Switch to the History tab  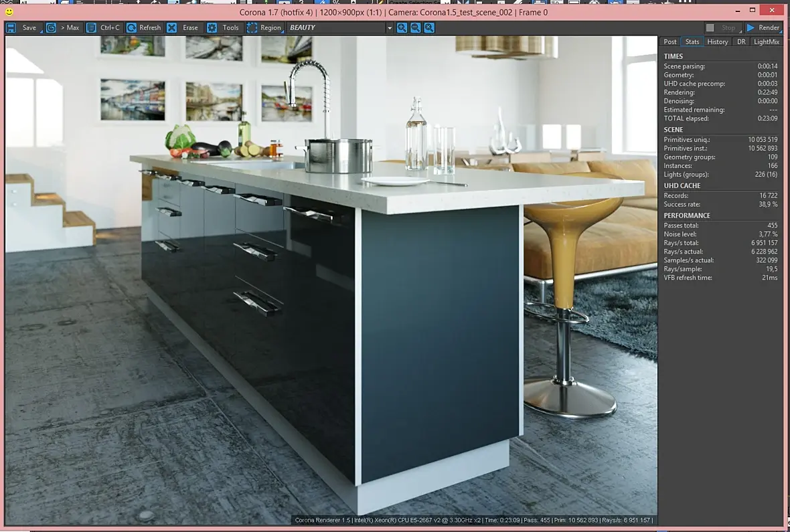point(718,41)
